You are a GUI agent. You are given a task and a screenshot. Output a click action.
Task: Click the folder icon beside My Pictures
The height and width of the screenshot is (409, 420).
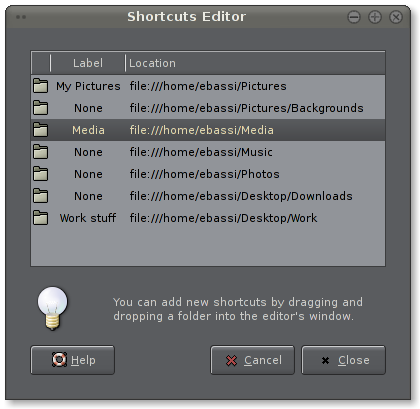40,86
